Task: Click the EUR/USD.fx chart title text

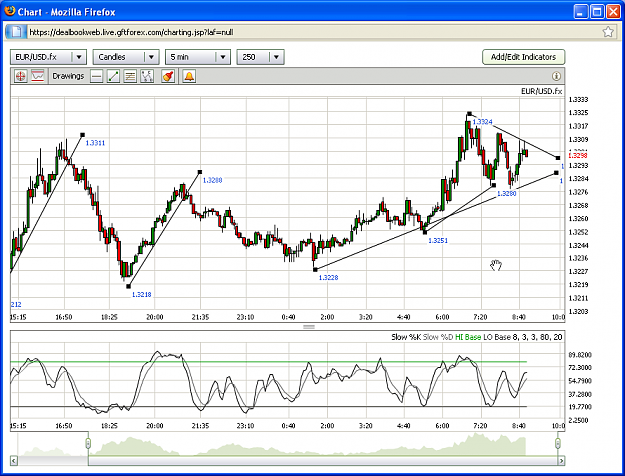Action: tap(542, 91)
